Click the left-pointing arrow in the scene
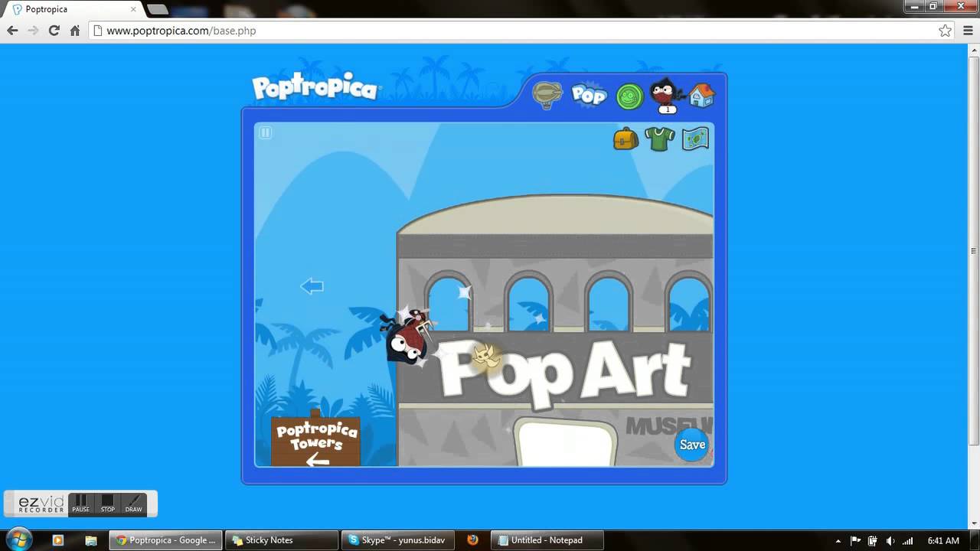Viewport: 980px width, 551px height. pyautogui.click(x=312, y=286)
